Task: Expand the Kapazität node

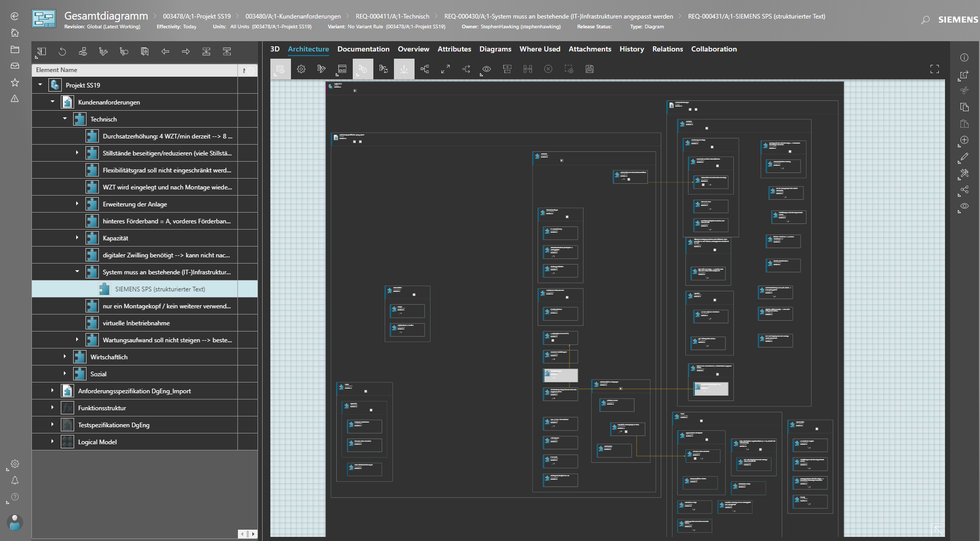Action: [77, 238]
